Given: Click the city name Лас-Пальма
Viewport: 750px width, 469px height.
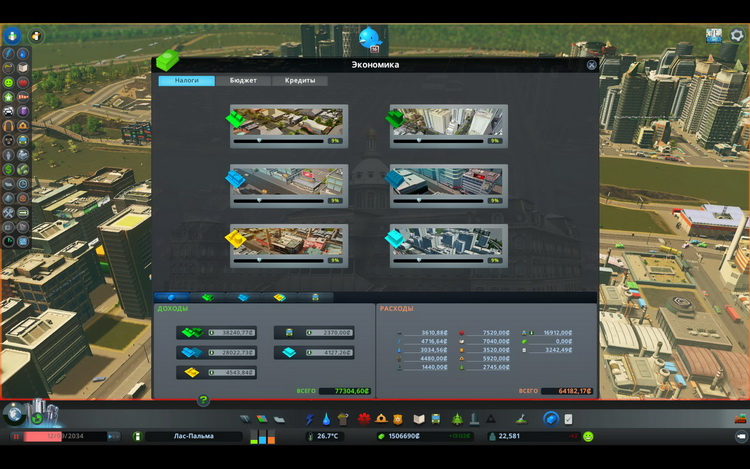Looking at the screenshot, I should point(194,436).
